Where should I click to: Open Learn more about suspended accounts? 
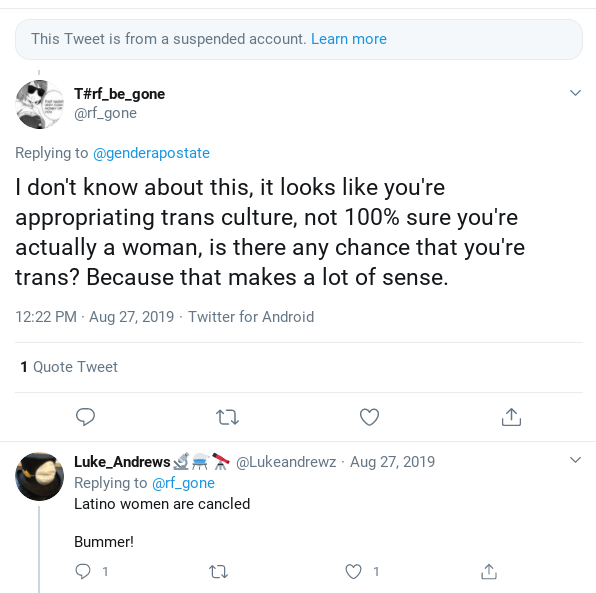[x=349, y=39]
